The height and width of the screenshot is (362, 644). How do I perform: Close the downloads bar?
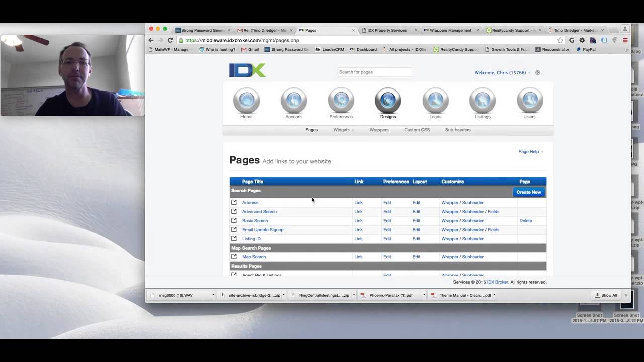(x=626, y=295)
